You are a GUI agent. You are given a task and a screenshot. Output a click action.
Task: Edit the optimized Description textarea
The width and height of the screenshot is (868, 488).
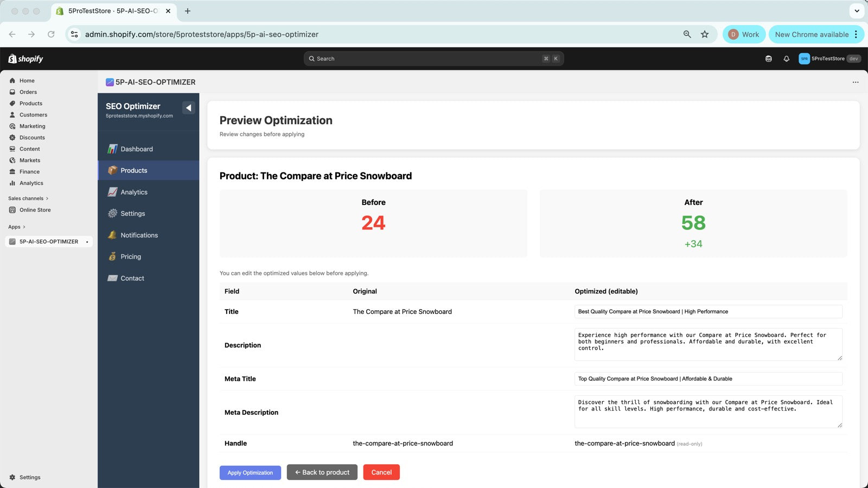tap(709, 344)
